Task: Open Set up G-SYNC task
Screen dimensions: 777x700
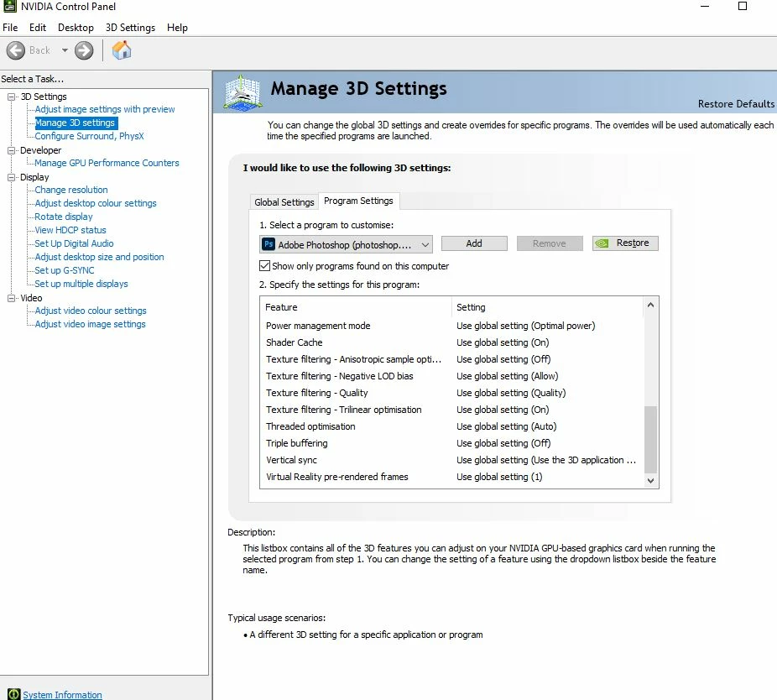Action: 65,270
